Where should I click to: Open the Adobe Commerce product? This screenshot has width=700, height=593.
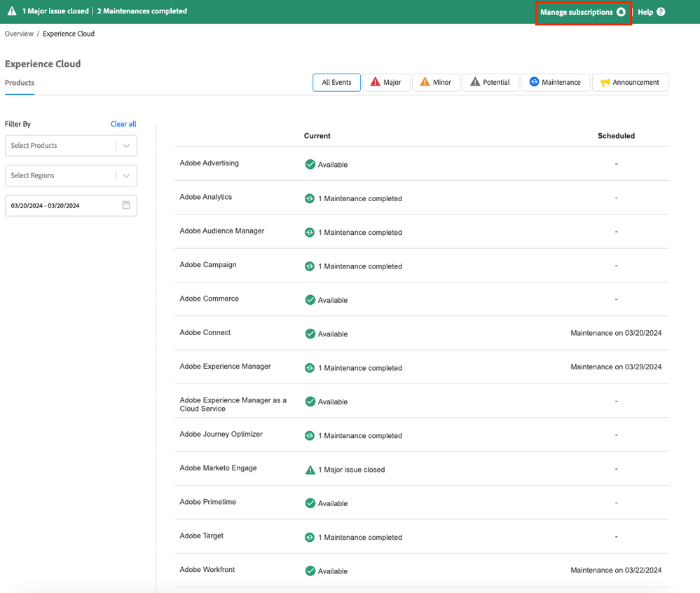pyautogui.click(x=210, y=299)
